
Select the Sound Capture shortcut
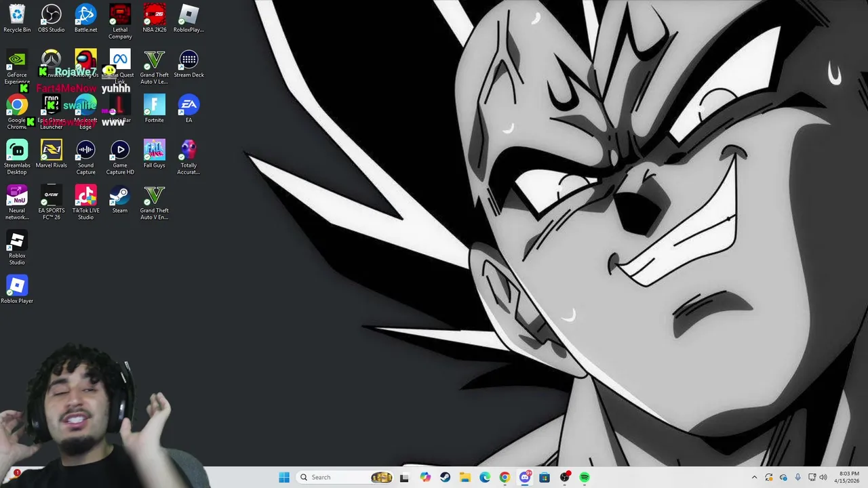pos(85,158)
